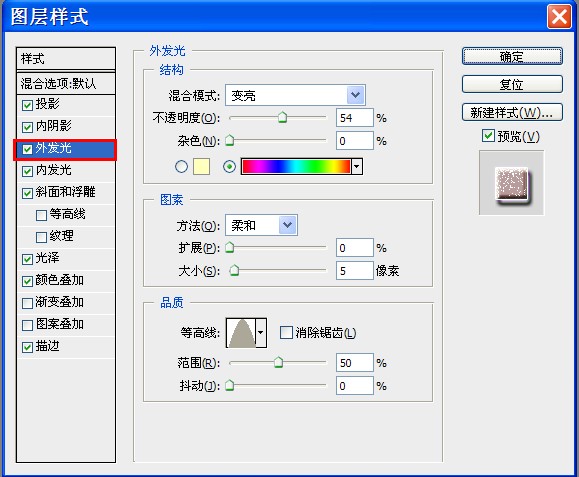This screenshot has height=477, width=579.
Task: Uncheck the 斜面和浮雕 checkbox
Action: [x=27, y=193]
